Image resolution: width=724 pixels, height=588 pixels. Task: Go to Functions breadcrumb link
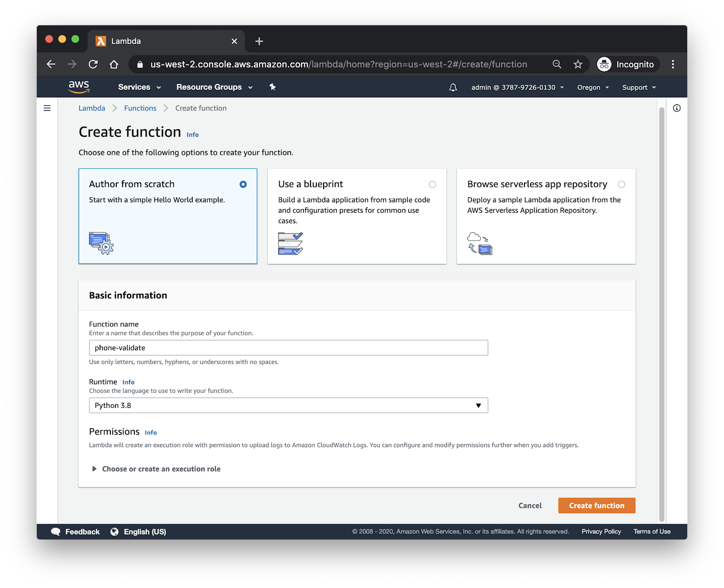pos(140,108)
